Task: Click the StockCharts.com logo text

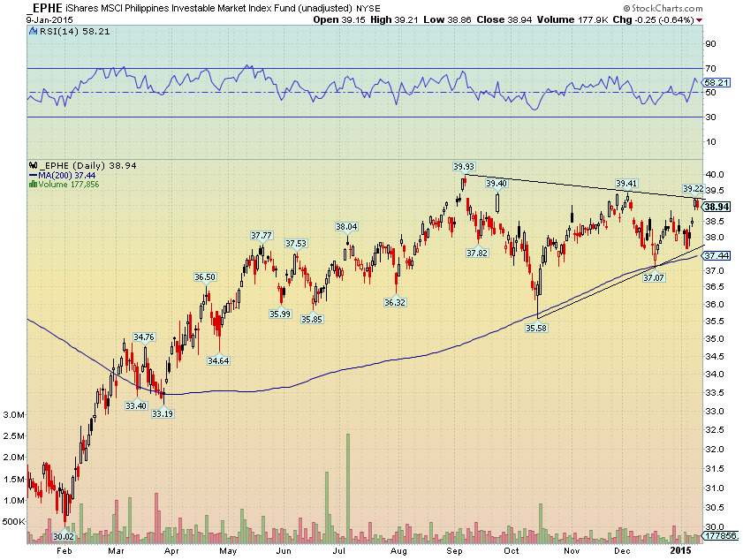Action: (663, 8)
